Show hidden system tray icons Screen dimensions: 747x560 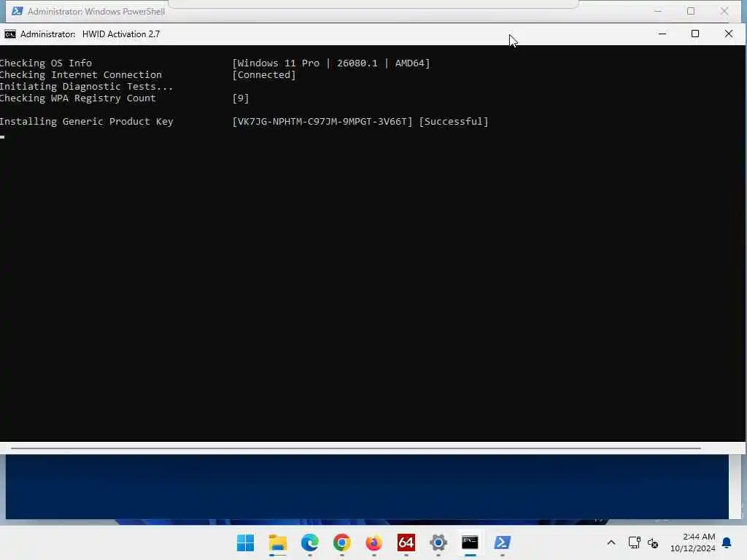[611, 542]
